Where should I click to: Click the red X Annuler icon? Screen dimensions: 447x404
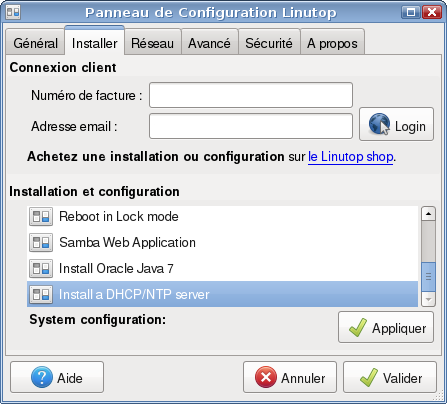(266, 377)
